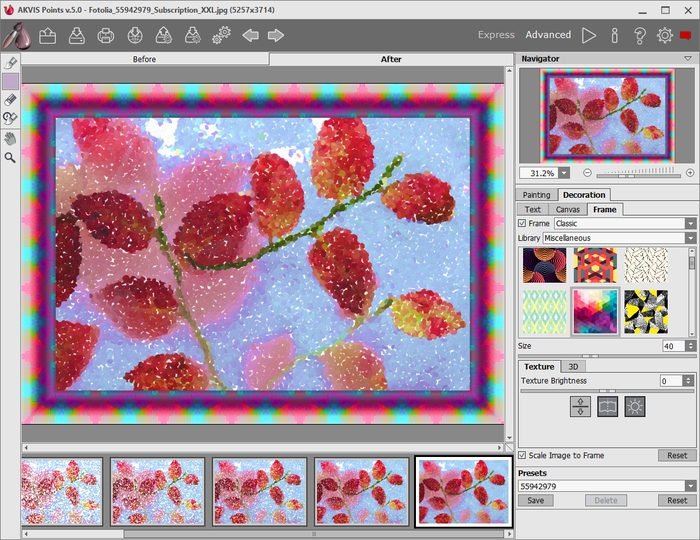Uncheck the Frame checkbox
700x540 pixels.
[522, 224]
